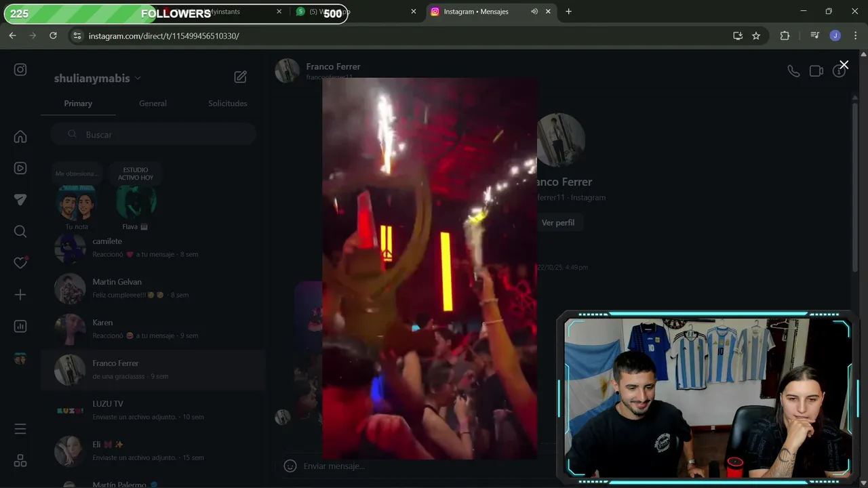Open Martin Gelvan conversation
868x488 pixels.
point(153,288)
